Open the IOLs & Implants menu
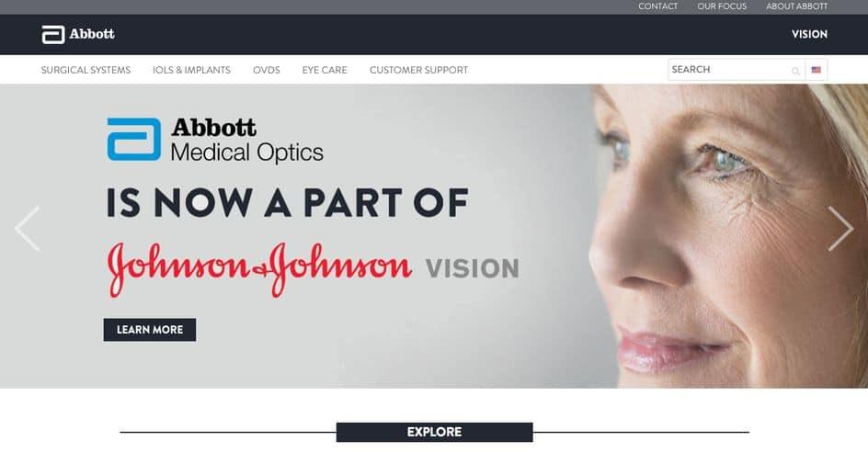The height and width of the screenshot is (452, 868). (191, 70)
